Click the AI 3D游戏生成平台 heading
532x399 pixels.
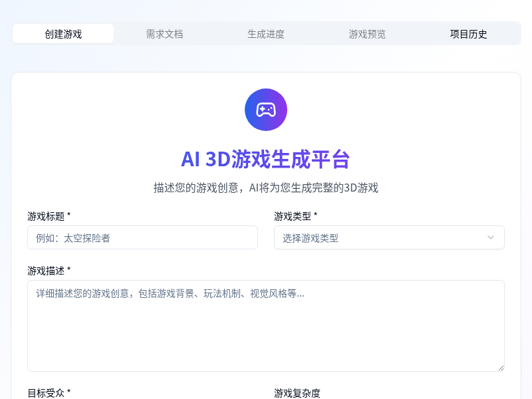pyautogui.click(x=265, y=160)
